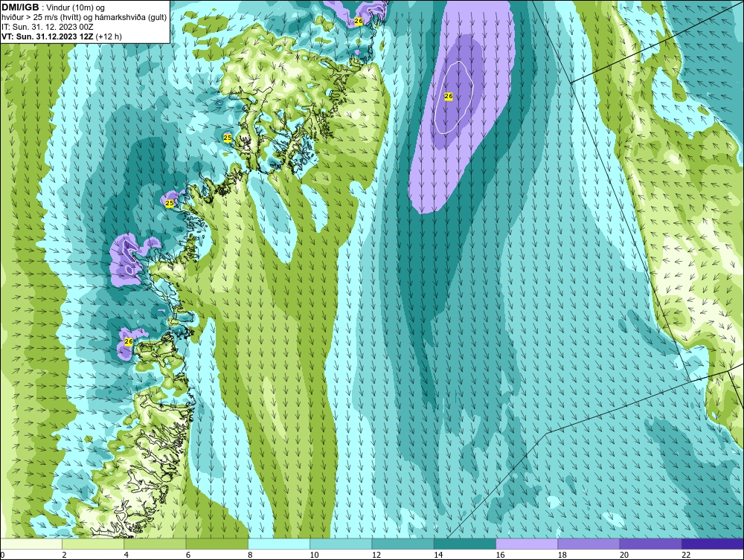744x560 pixels.
Task: Pick the 10–12 m/s light teal legend swatch
Action: (341, 544)
